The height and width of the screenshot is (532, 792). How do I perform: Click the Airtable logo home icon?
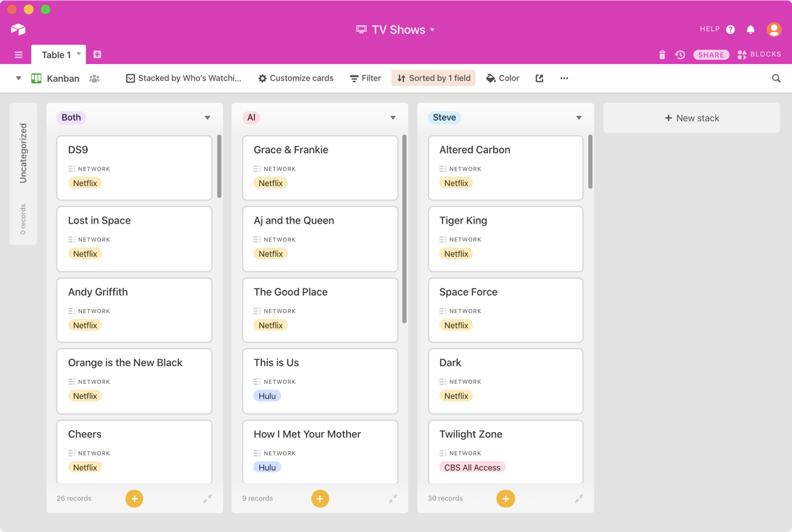(18, 29)
